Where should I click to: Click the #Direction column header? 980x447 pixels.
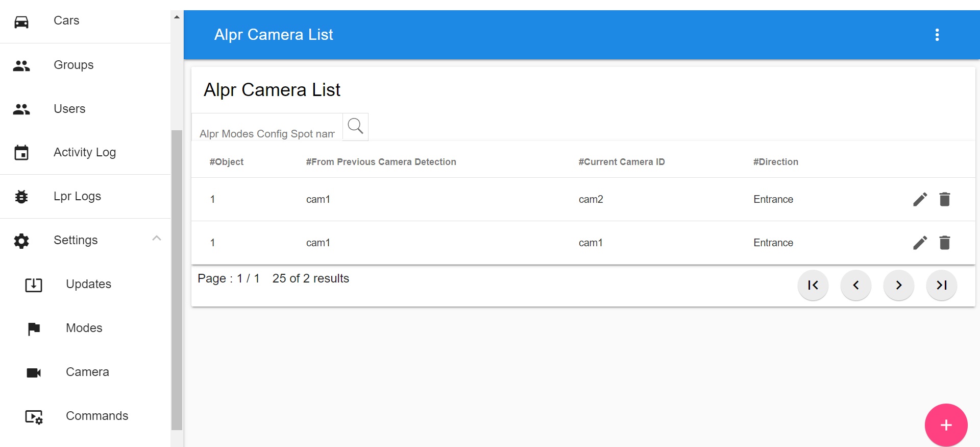point(776,162)
